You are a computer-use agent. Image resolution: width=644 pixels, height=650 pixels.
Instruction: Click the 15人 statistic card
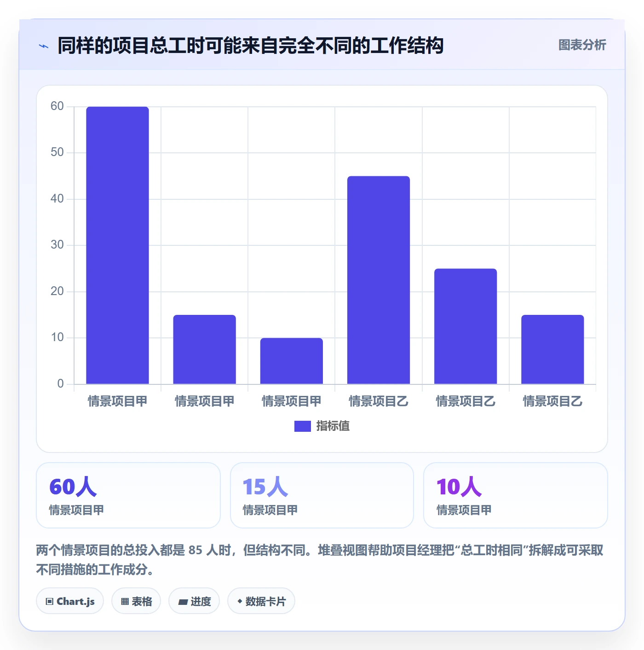pyautogui.click(x=322, y=495)
